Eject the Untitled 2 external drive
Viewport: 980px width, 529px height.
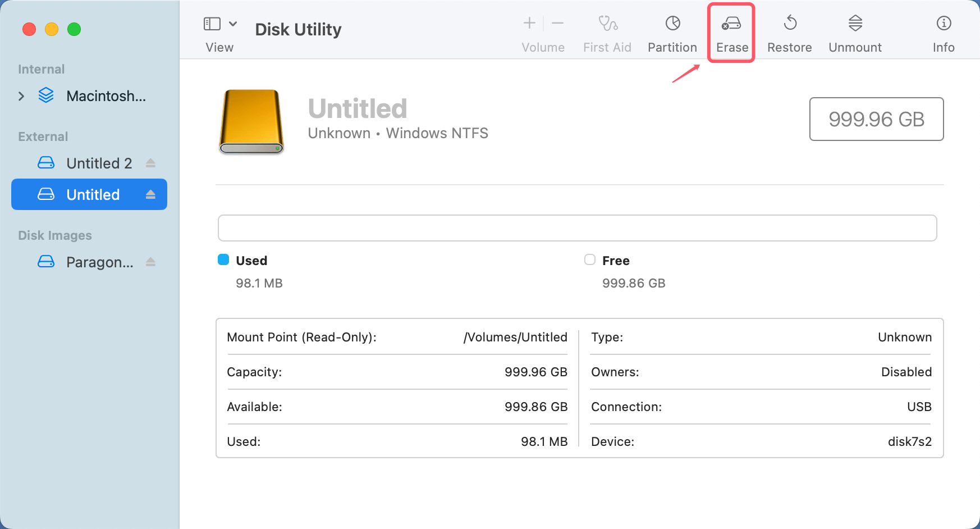click(x=150, y=163)
